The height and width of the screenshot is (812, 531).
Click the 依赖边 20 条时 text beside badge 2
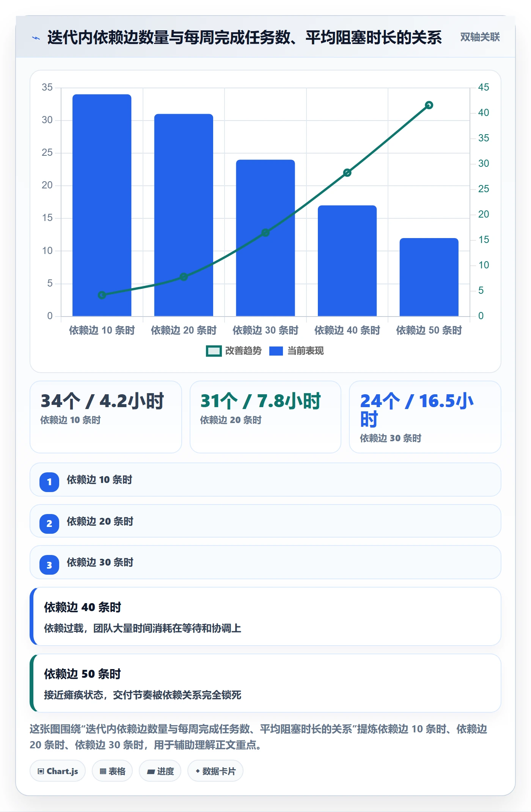[100, 522]
